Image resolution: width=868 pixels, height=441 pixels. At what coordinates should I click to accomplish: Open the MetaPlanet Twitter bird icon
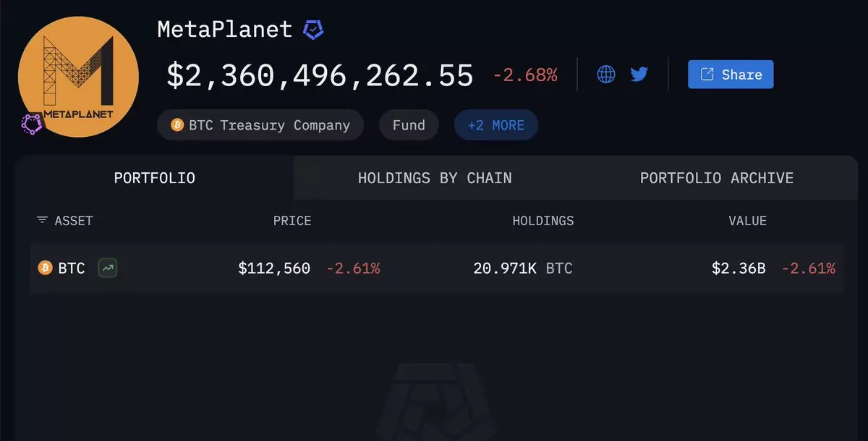click(639, 74)
